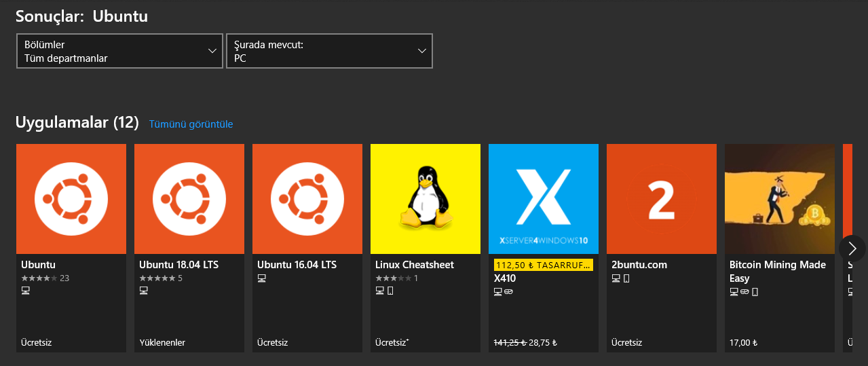
Task: Click the Ücretsiz price under Ubuntu 16.04
Action: 272,343
